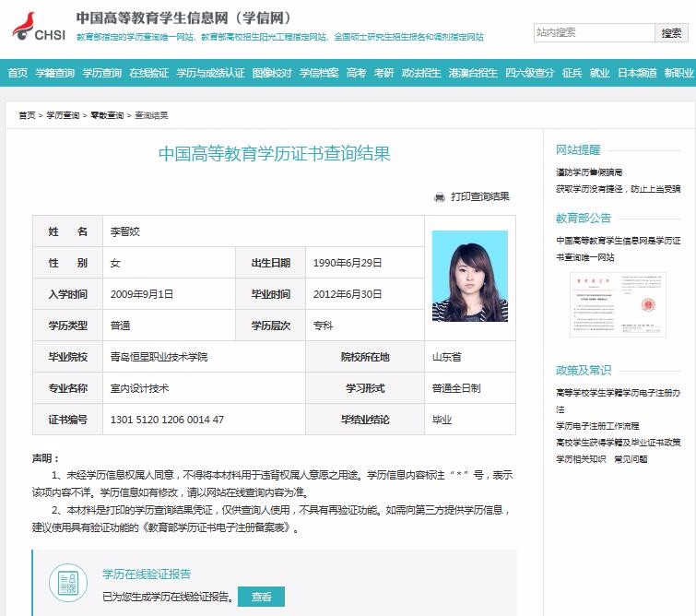The height and width of the screenshot is (616, 696).
Task: Click the graduate's ID photo
Action: [x=469, y=276]
